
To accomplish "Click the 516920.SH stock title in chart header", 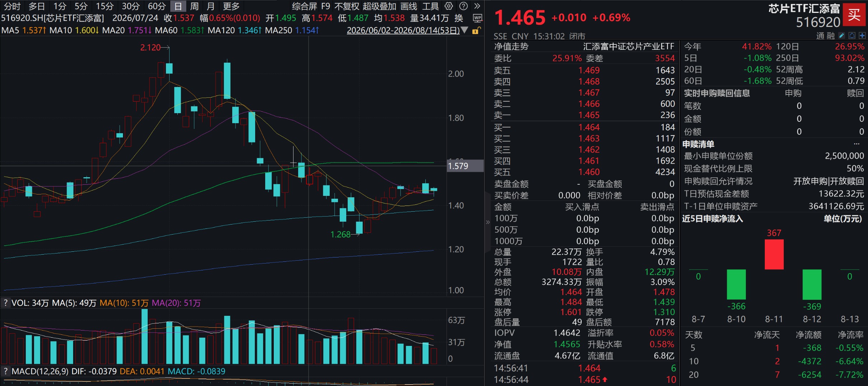I will point(53,18).
